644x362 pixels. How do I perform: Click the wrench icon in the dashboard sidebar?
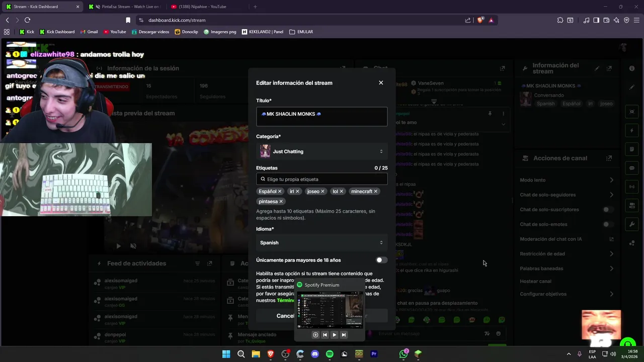pos(632,224)
